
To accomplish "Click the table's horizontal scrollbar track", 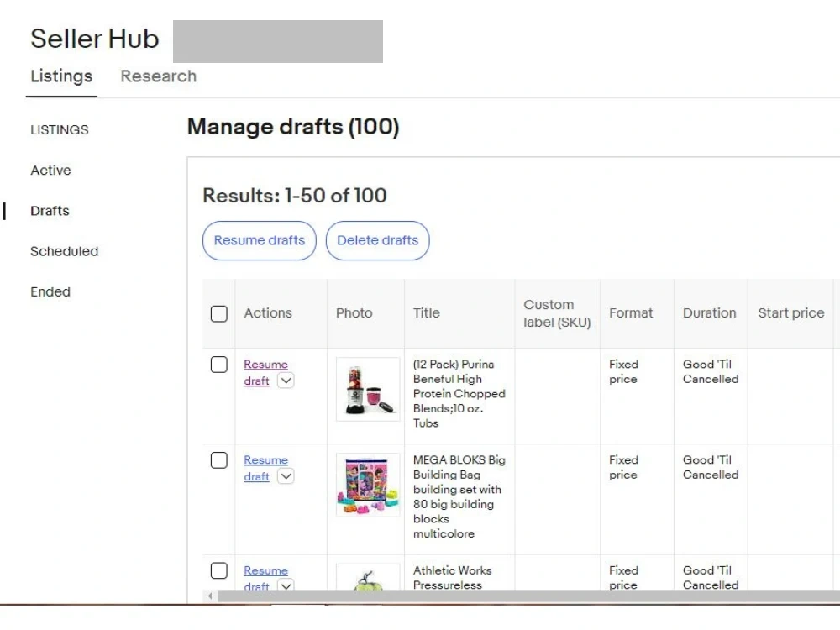I will tap(528, 596).
